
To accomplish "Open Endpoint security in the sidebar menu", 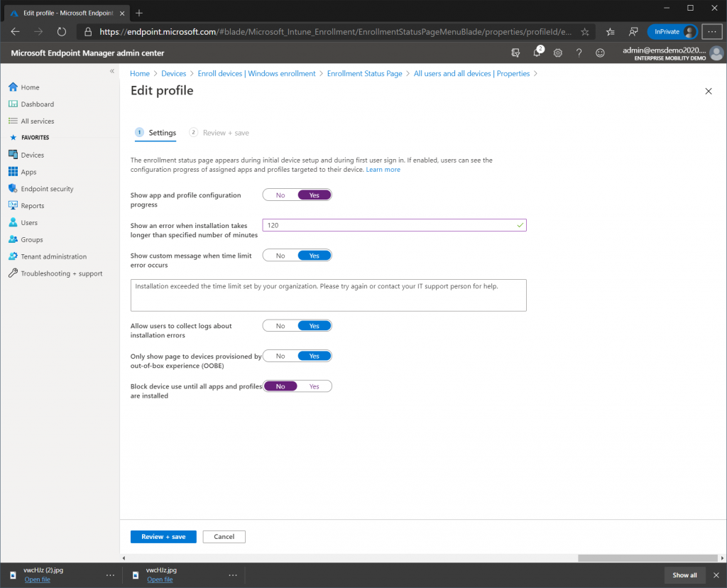I will tap(47, 189).
